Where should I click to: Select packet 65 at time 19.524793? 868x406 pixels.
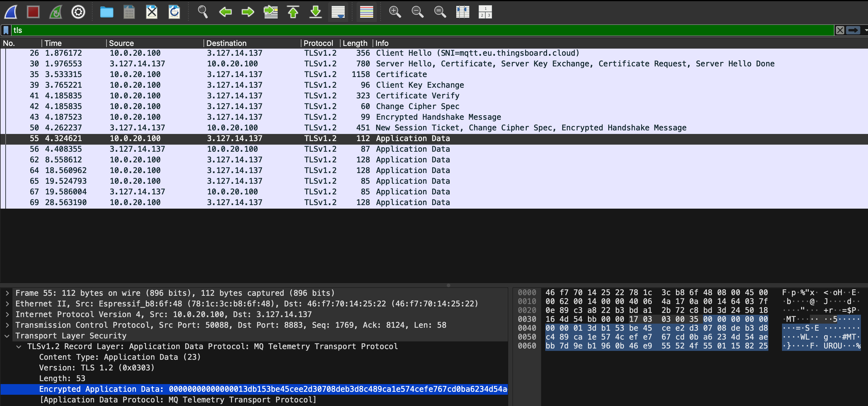click(434, 181)
